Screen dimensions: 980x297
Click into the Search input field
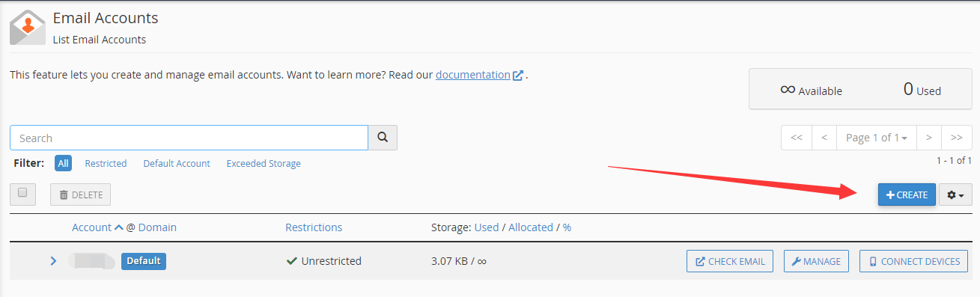(189, 138)
